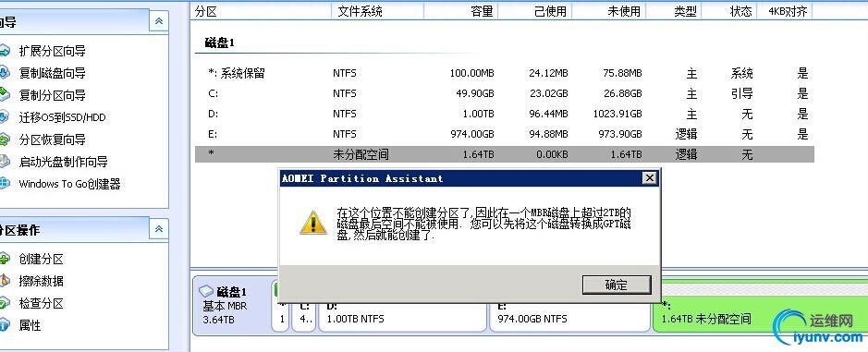The width and height of the screenshot is (868, 352).
Task: Open the 启动光盘制作向导 wizard
Action: (x=63, y=163)
